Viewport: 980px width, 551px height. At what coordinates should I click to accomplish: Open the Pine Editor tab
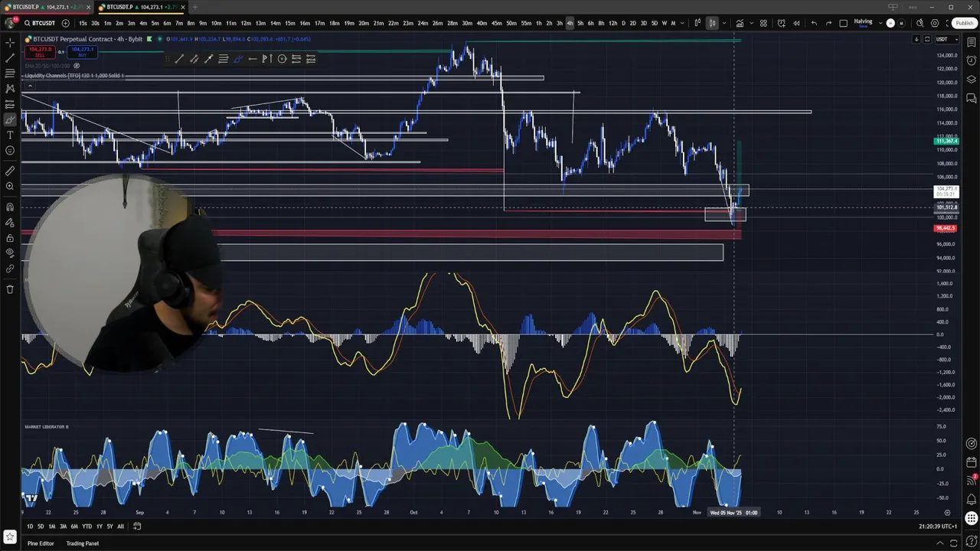[41, 543]
